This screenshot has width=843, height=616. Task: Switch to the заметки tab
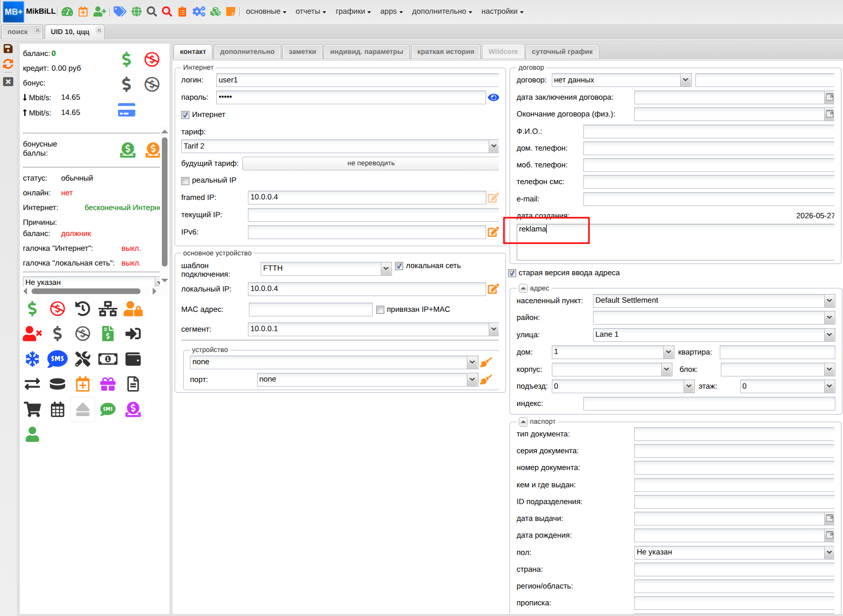(x=302, y=52)
